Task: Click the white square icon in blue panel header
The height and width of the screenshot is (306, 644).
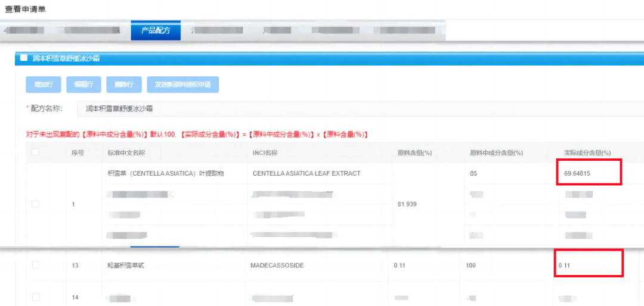Action: (x=24, y=58)
